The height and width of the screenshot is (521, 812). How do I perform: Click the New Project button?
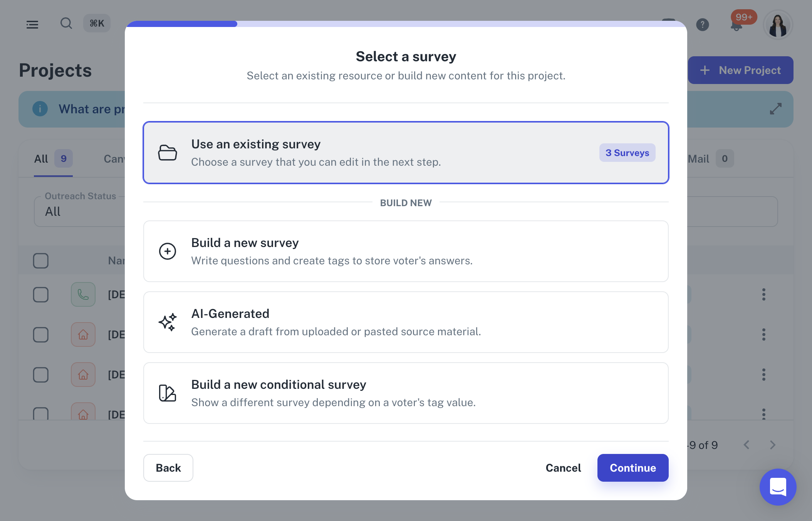click(x=740, y=70)
